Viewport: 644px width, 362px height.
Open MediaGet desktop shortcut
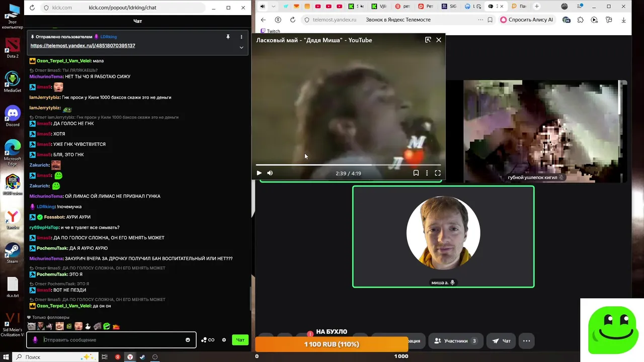coord(13,82)
